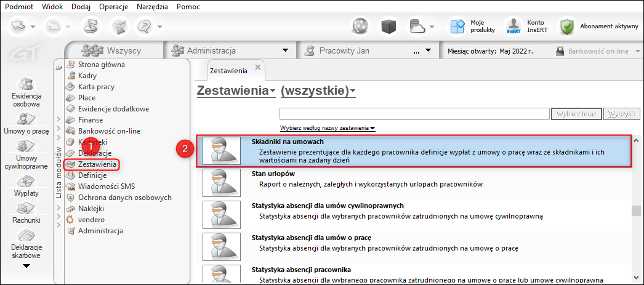Select Statystyka absencji dla umów cywilnoprawnych
644x285 pixels.
(414, 214)
